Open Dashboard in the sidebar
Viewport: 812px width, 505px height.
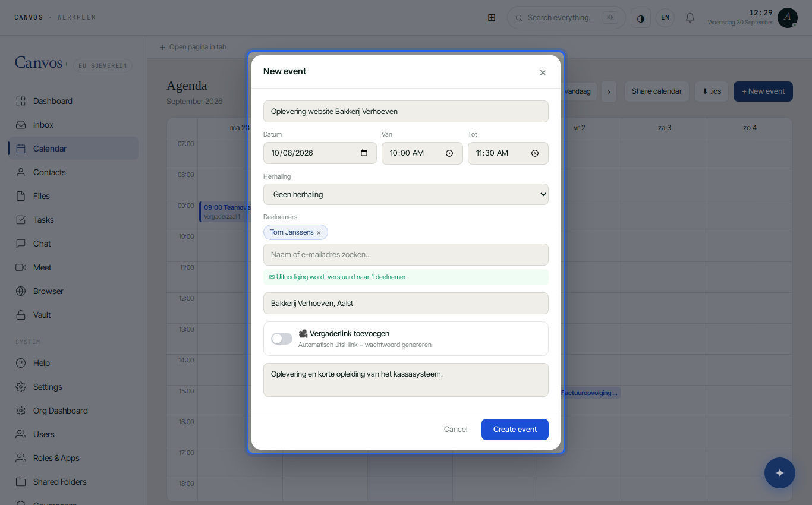click(x=73, y=101)
